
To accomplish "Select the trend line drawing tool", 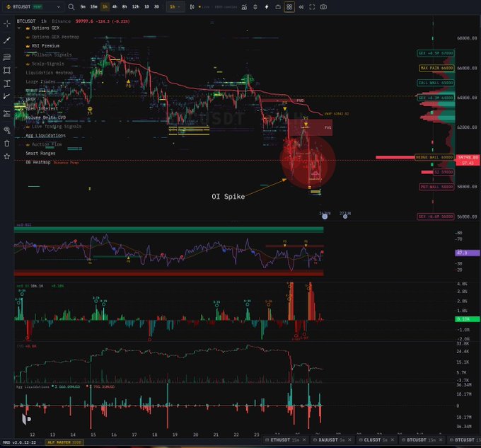I will (x=7, y=40).
